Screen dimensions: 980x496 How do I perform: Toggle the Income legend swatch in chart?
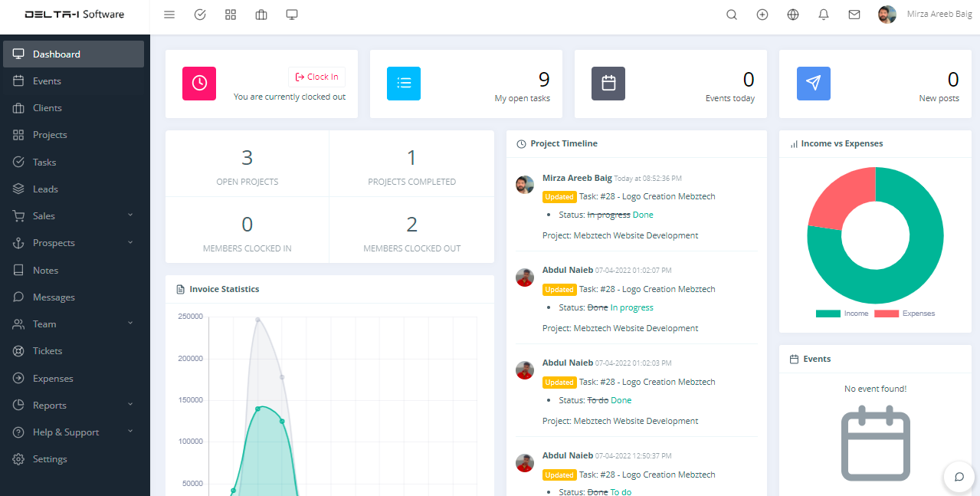tap(828, 314)
